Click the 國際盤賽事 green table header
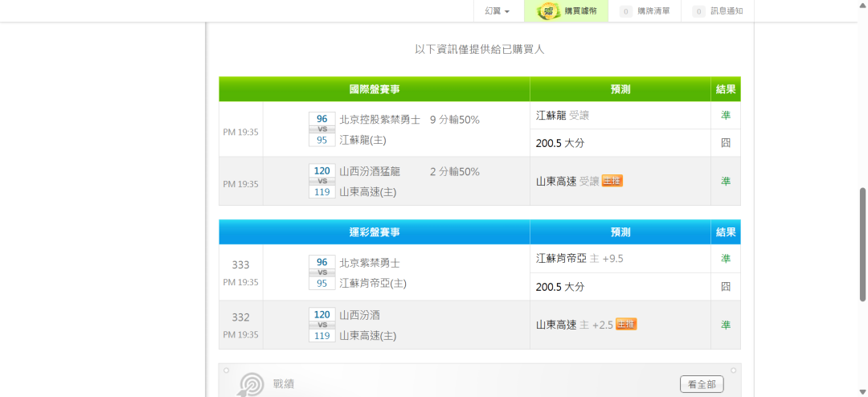Image resolution: width=868 pixels, height=397 pixels. [374, 89]
